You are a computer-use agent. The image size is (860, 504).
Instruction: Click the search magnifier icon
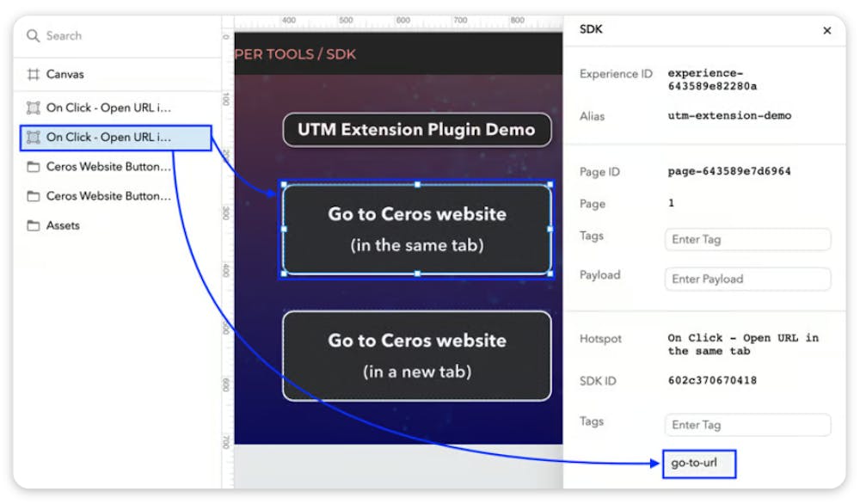tap(33, 36)
